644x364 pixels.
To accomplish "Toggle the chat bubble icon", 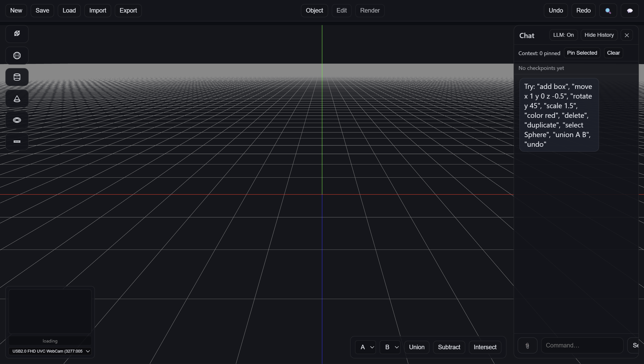I will pos(629,11).
